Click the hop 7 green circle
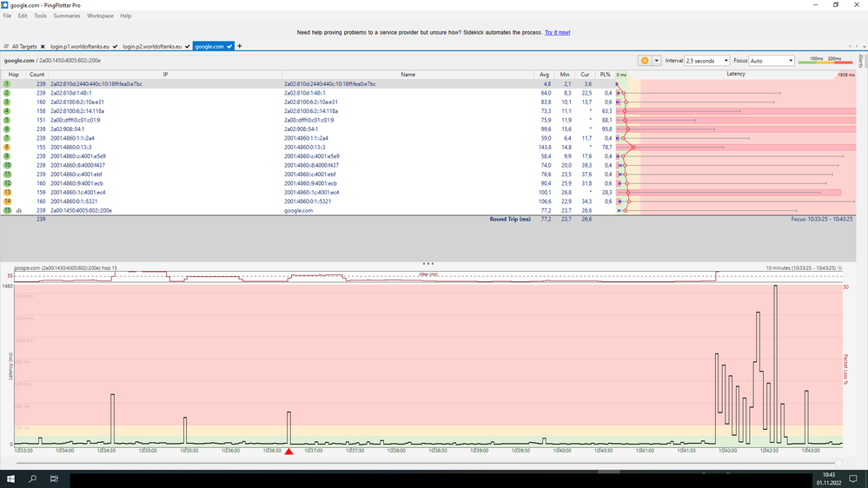Viewport: 868px width, 488px height. (x=7, y=138)
